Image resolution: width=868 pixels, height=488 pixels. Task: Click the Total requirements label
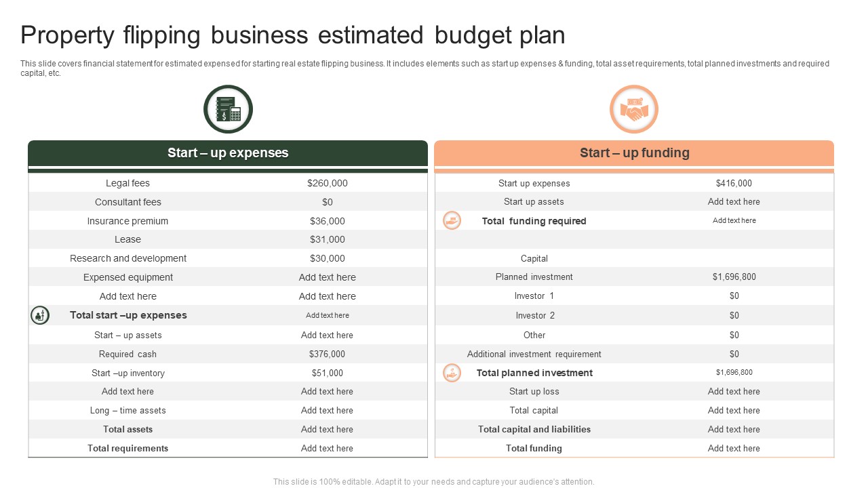(x=127, y=448)
